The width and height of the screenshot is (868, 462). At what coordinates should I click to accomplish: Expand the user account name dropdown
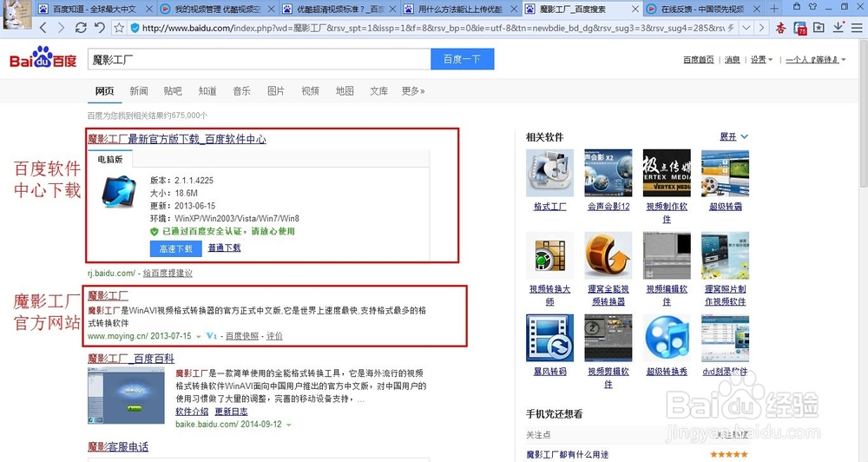[x=815, y=60]
